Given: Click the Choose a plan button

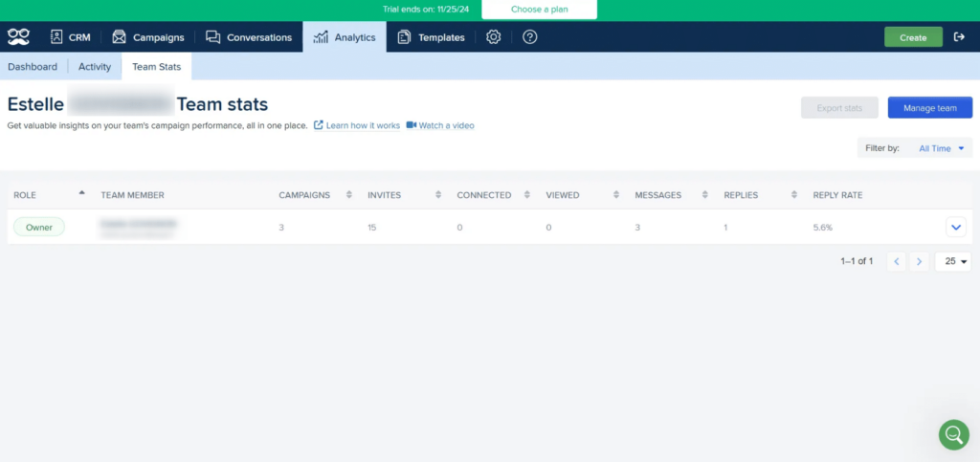Looking at the screenshot, I should point(539,10).
